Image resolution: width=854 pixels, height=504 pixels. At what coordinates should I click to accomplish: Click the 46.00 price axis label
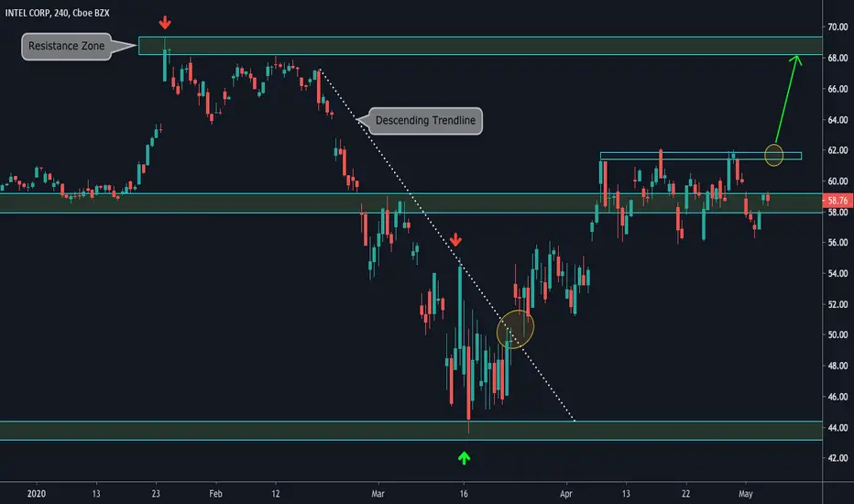[x=838, y=397]
